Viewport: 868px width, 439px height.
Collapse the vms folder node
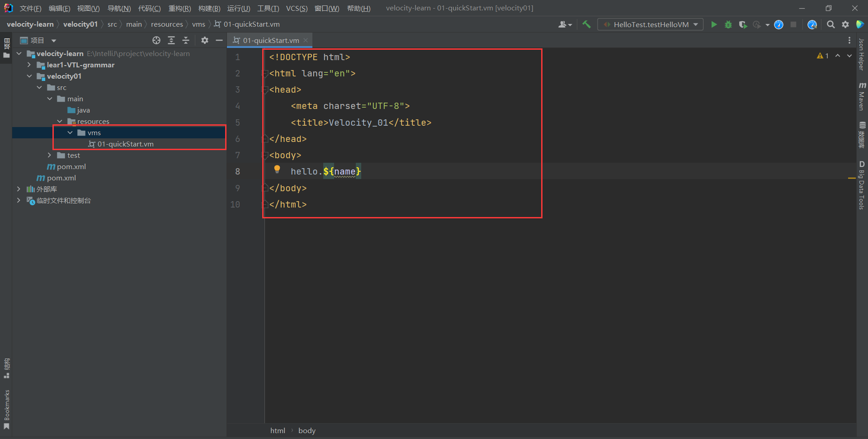pos(70,132)
